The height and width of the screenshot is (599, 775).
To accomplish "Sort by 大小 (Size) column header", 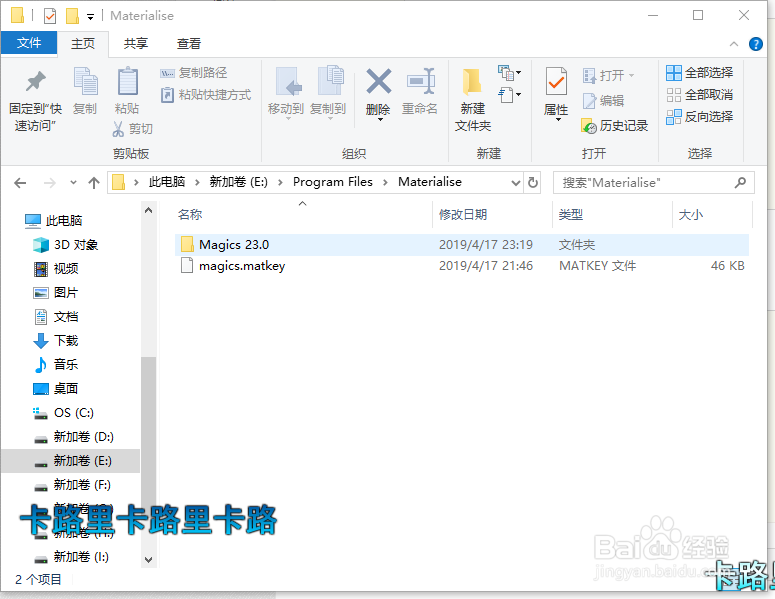I will pyautogui.click(x=690, y=214).
